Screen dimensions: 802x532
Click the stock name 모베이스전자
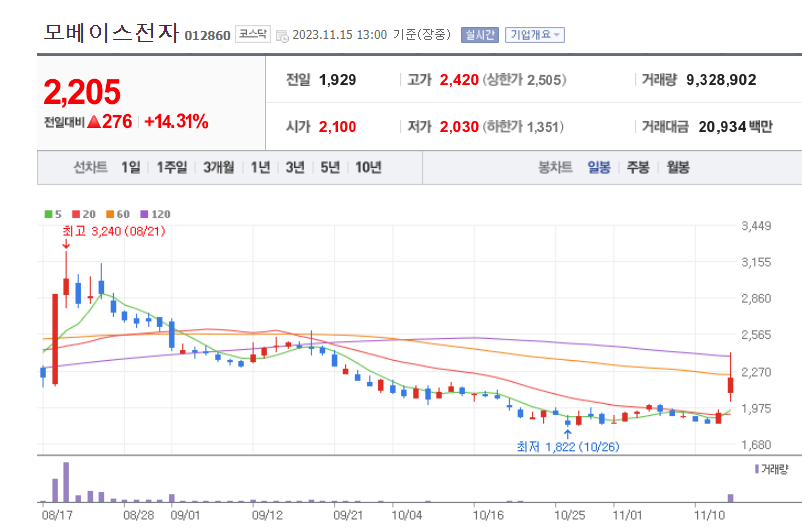pyautogui.click(x=111, y=32)
